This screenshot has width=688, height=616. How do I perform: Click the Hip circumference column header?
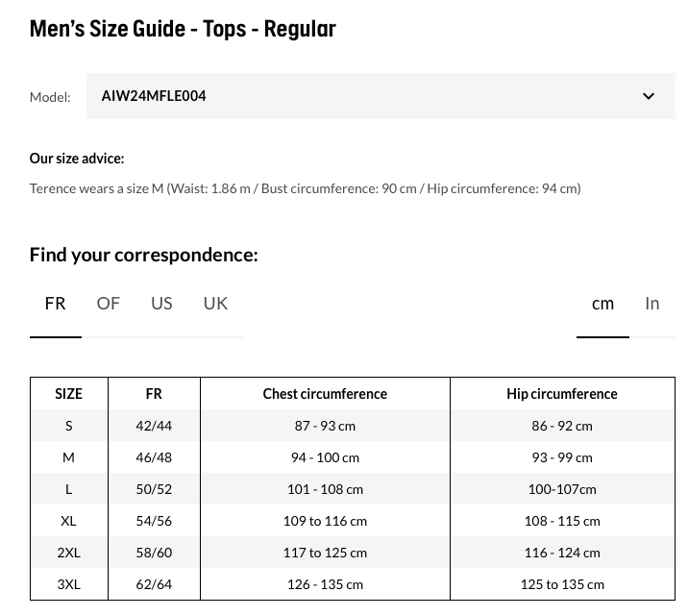pyautogui.click(x=562, y=394)
